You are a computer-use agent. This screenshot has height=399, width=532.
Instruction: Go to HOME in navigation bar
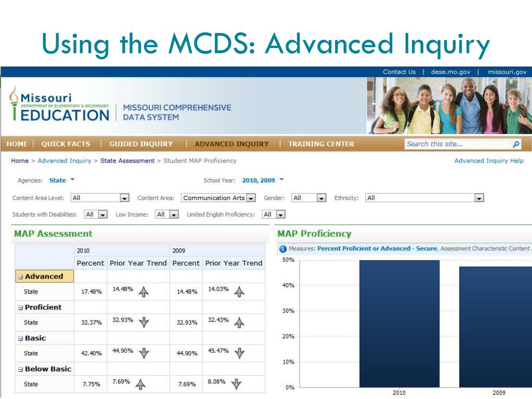pos(17,144)
